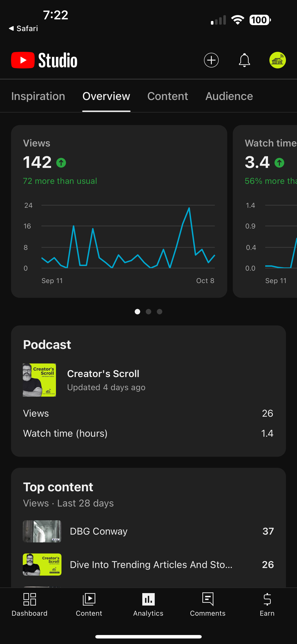Tap the Create plus icon
Image resolution: width=297 pixels, height=644 pixels.
pyautogui.click(x=211, y=60)
